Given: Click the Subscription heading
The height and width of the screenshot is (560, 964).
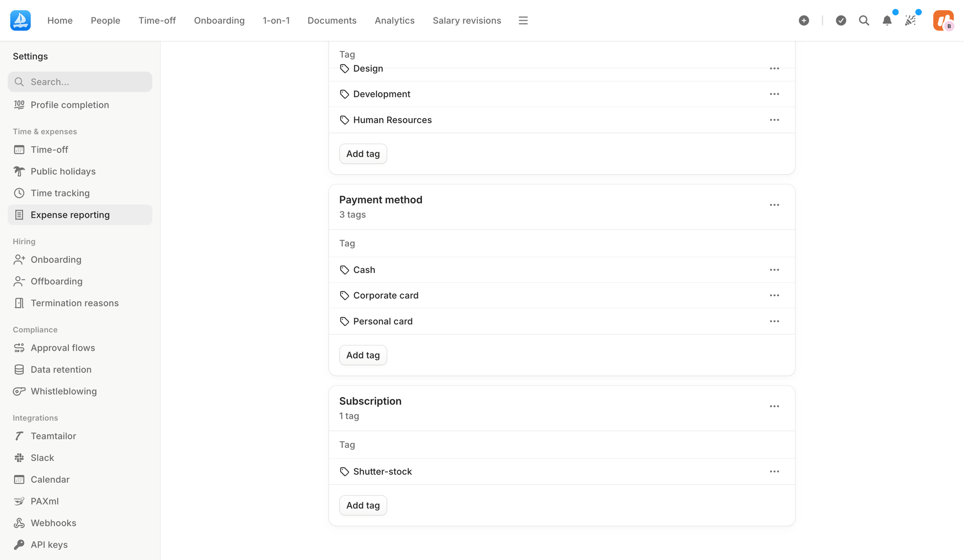Looking at the screenshot, I should [370, 401].
